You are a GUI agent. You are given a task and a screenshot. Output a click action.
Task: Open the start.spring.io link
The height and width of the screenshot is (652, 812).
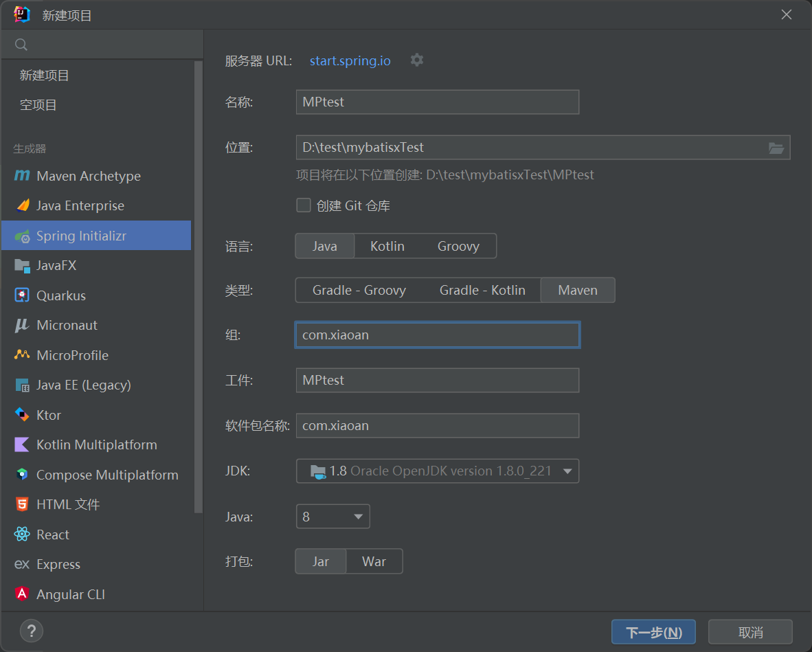[x=350, y=60]
